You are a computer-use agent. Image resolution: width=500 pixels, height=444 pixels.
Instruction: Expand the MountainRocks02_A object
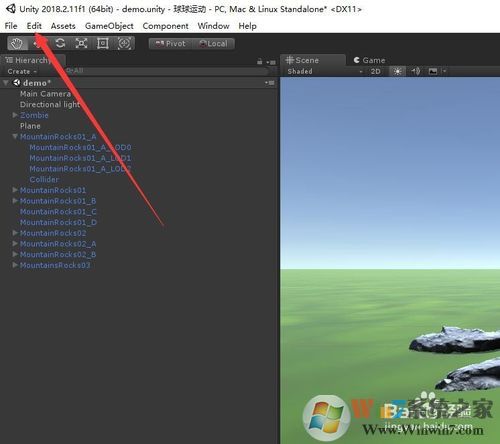point(15,244)
